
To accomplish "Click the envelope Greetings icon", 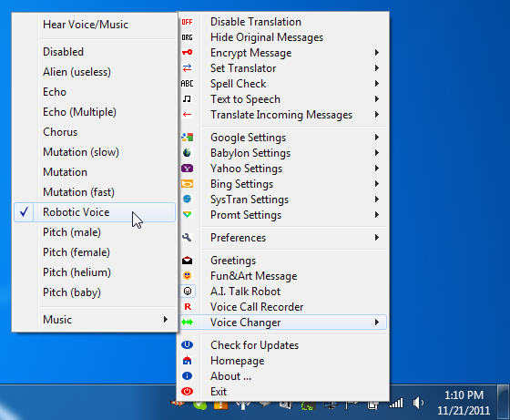I will pyautogui.click(x=187, y=261).
